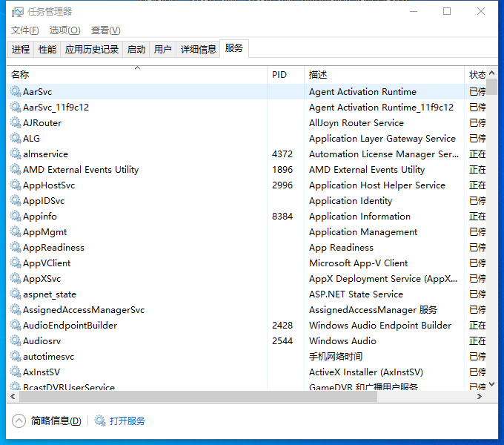Select PID 2996 cell of AppHostSvc
504x445 pixels.
coord(282,185)
